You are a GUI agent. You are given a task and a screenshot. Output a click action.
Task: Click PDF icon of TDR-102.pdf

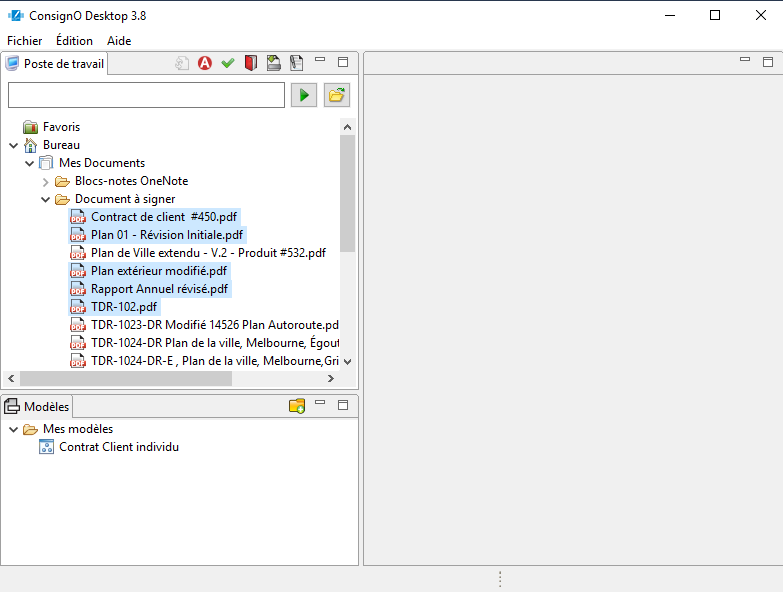[78, 307]
